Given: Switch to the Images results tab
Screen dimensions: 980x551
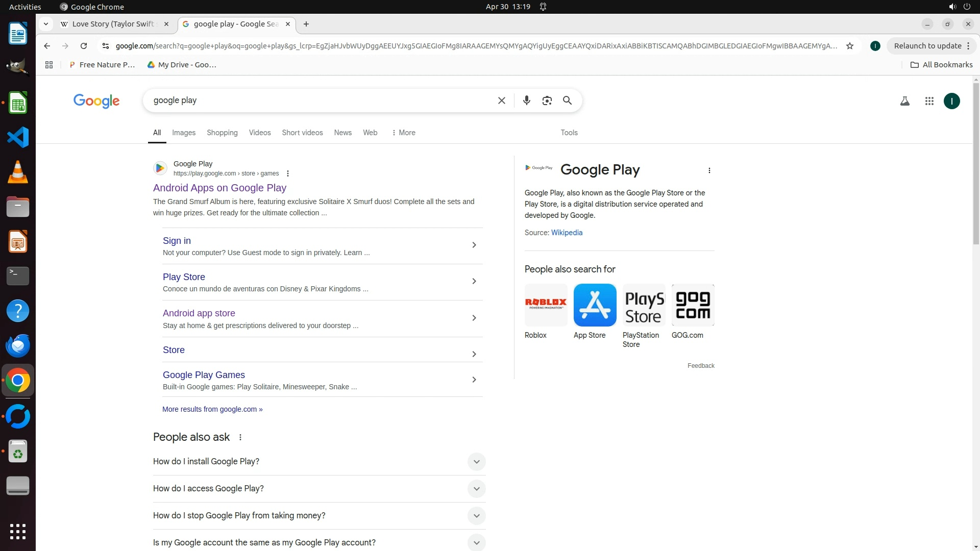Looking at the screenshot, I should [x=184, y=133].
